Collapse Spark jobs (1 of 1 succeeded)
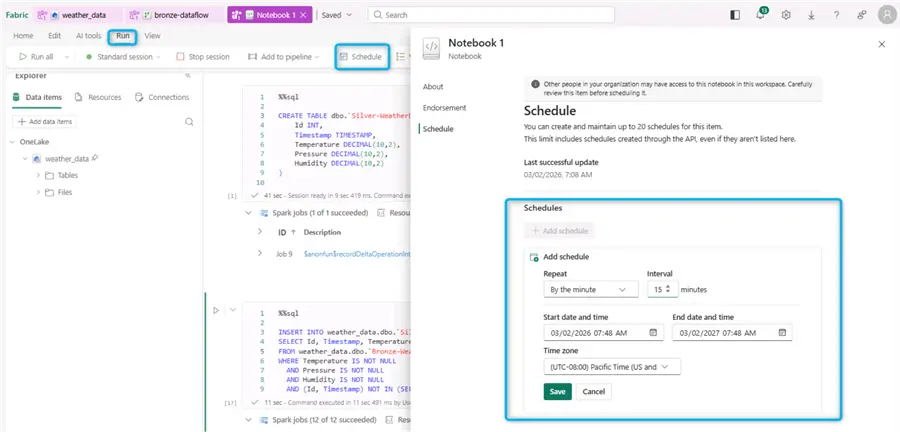The image size is (900, 432). 249,213
